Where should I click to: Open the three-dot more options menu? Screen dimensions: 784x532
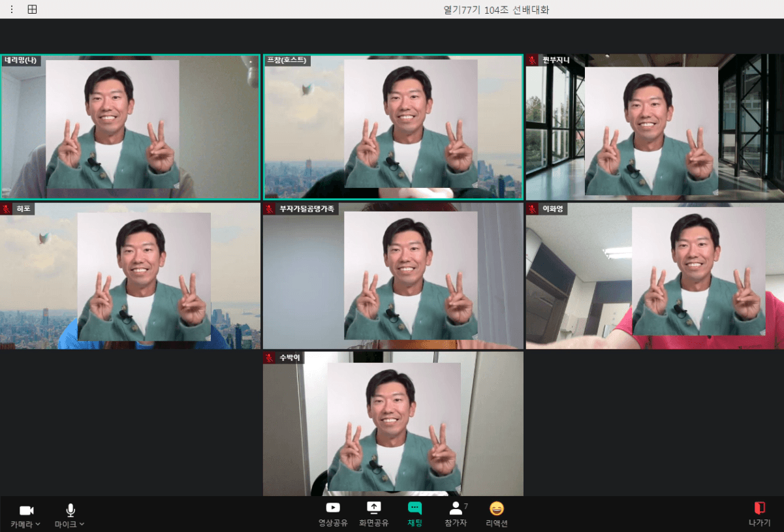[11, 9]
